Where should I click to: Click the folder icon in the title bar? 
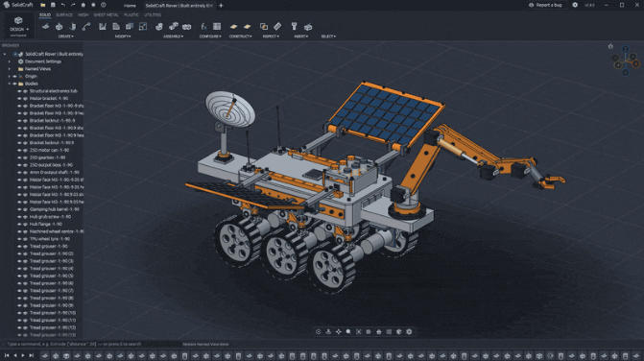(43, 6)
